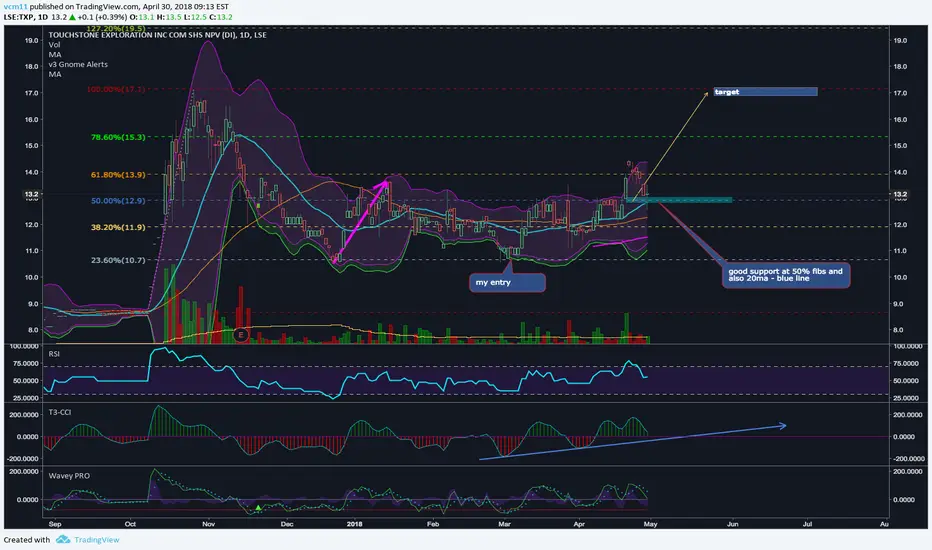Select the MA label directly below Vol

pos(55,55)
